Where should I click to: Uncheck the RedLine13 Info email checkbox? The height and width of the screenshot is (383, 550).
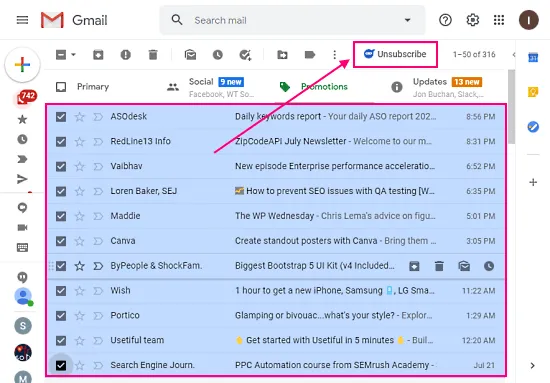61,141
